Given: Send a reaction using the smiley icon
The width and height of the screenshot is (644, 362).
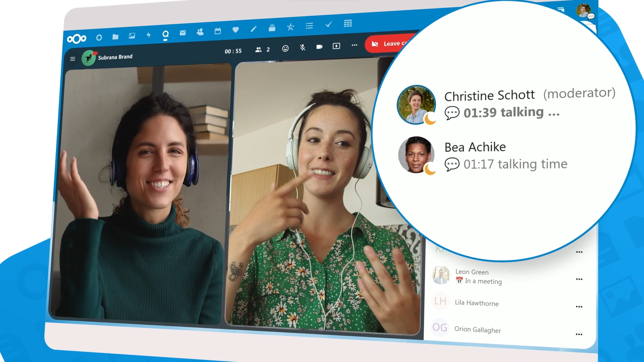Looking at the screenshot, I should (x=286, y=48).
